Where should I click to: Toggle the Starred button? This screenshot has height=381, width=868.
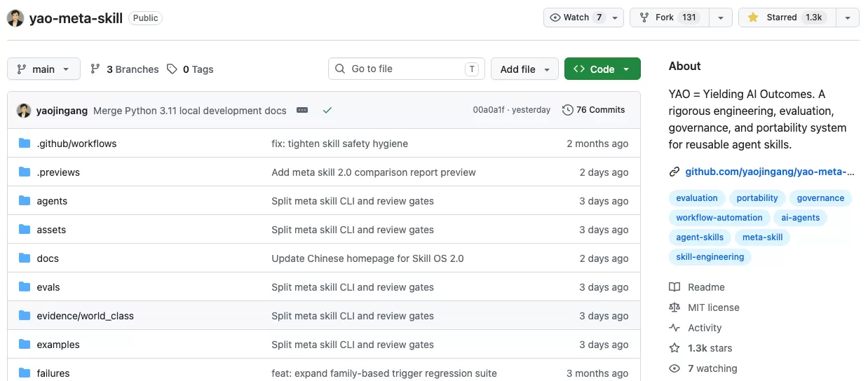[x=787, y=18]
